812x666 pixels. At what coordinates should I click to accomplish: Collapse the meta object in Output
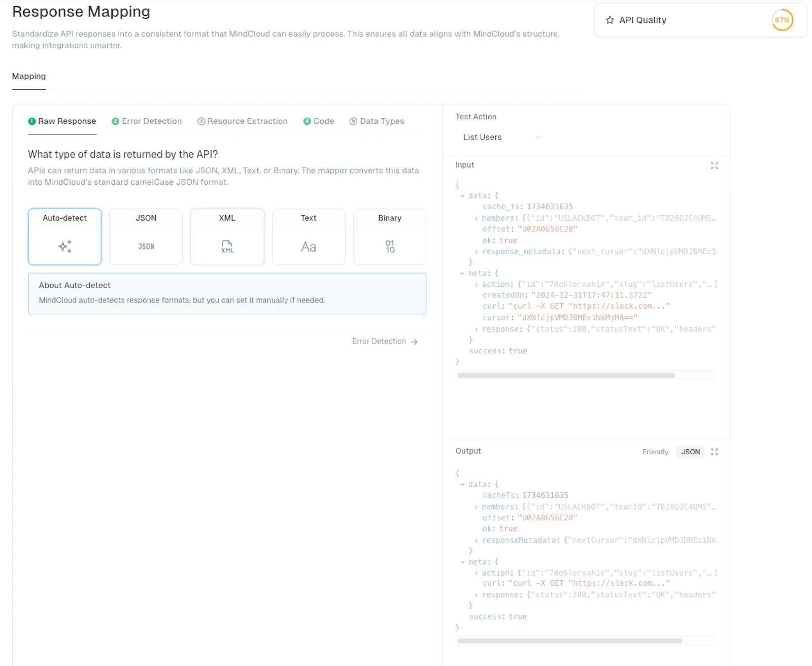[x=462, y=562]
